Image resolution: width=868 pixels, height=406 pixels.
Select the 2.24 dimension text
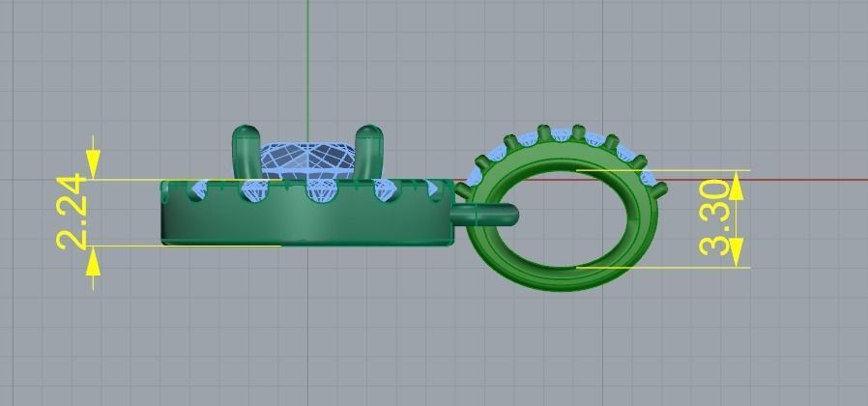click(x=72, y=212)
